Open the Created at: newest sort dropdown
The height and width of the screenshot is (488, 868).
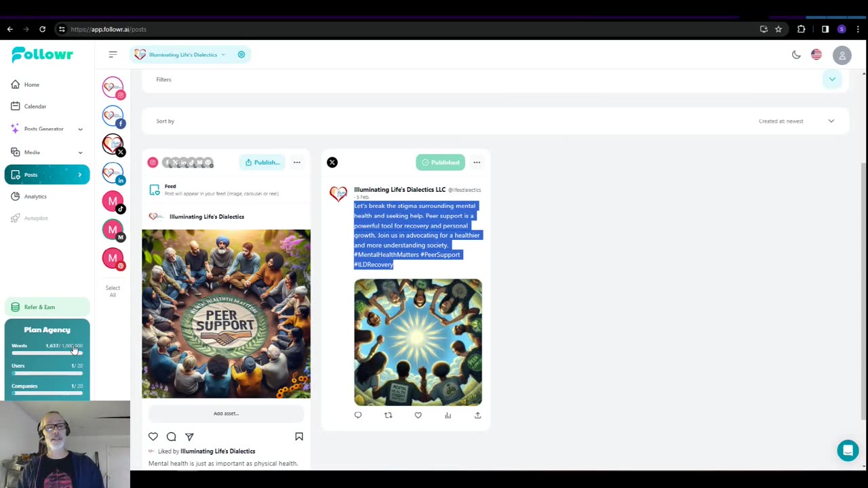[797, 121]
